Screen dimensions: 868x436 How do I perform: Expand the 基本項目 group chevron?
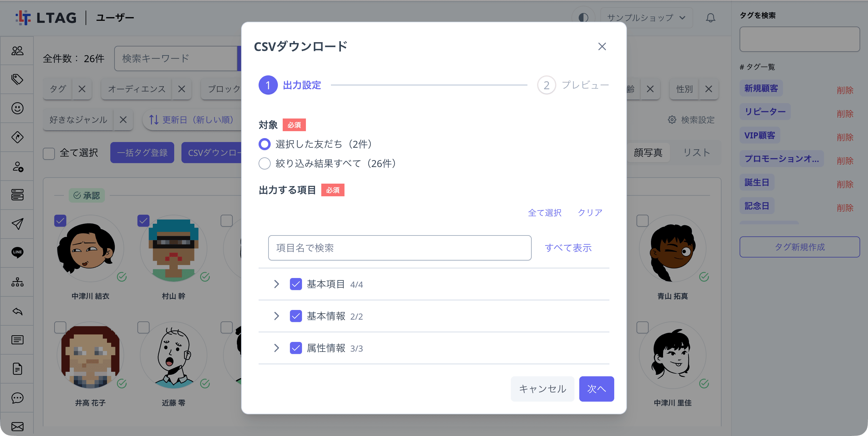(x=277, y=284)
